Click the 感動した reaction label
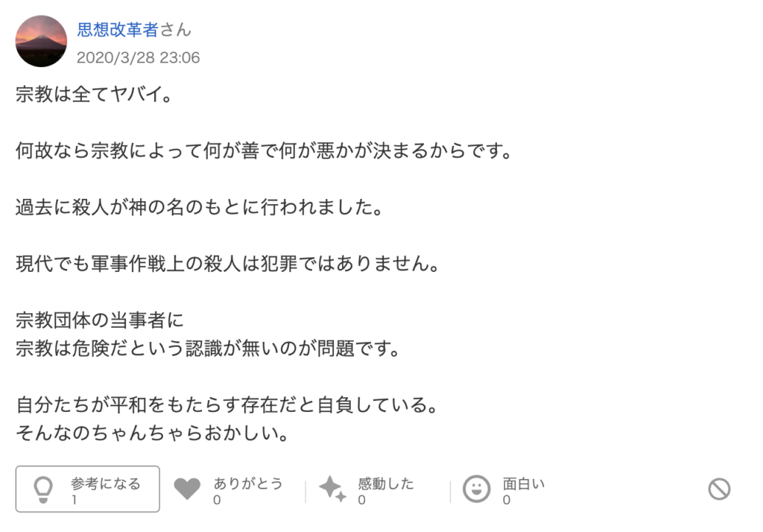 386,484
